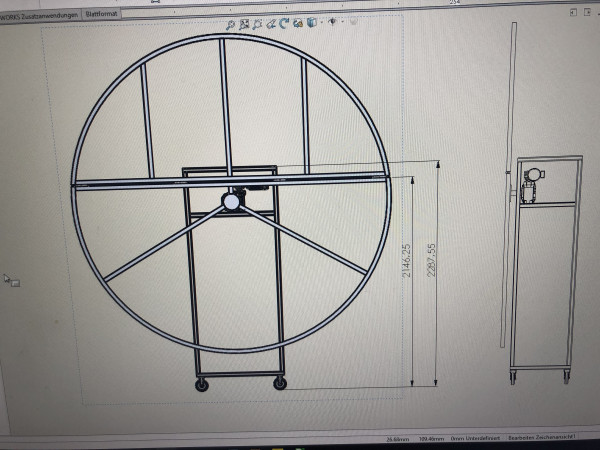Click the Display Style cube icon
The height and width of the screenshot is (450, 600).
[312, 22]
